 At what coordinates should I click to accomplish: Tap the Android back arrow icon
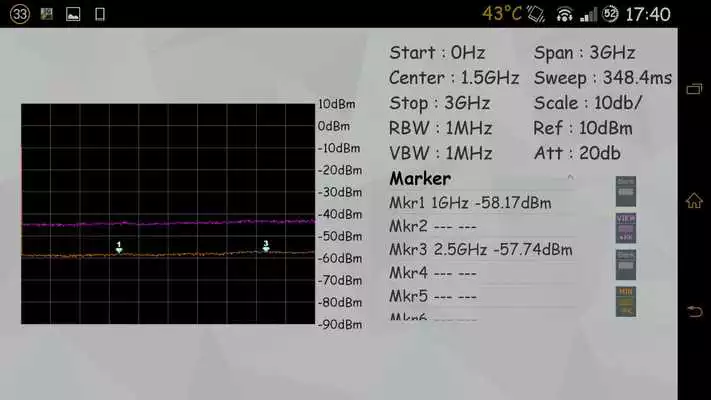coord(694,312)
